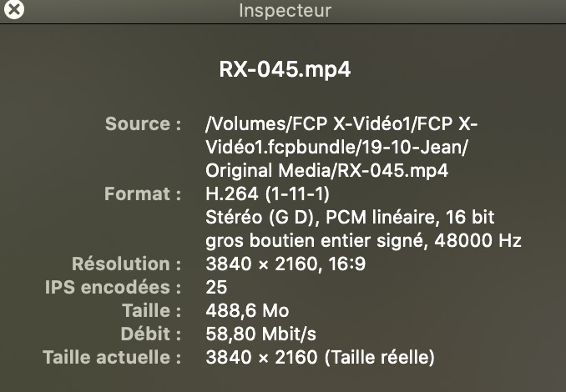Image resolution: width=566 pixels, height=392 pixels.
Task: Click the Format label
Action: tap(143, 193)
